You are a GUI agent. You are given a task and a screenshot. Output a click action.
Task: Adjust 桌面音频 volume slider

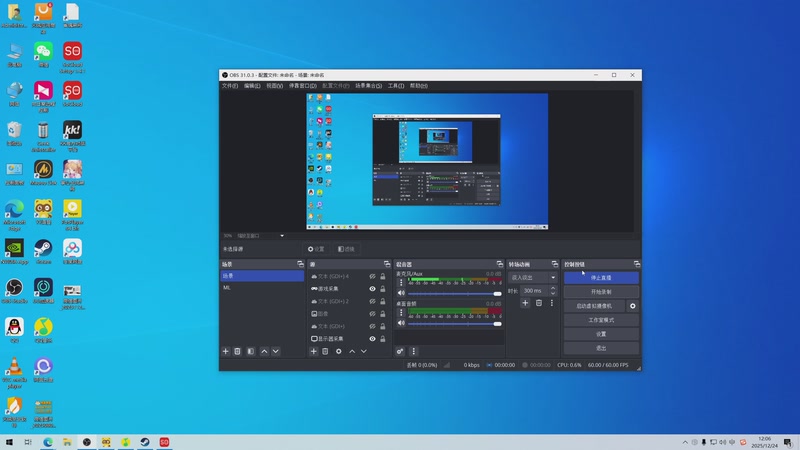coord(455,323)
